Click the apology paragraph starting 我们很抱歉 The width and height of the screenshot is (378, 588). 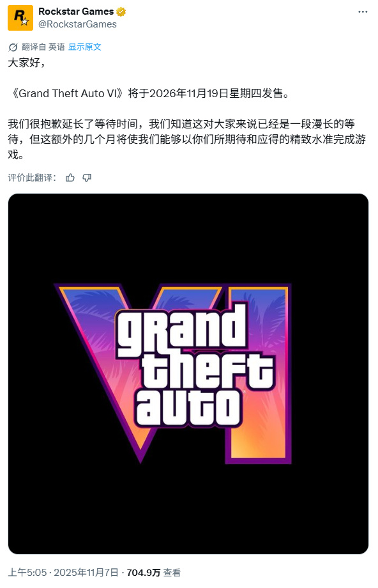(187, 139)
